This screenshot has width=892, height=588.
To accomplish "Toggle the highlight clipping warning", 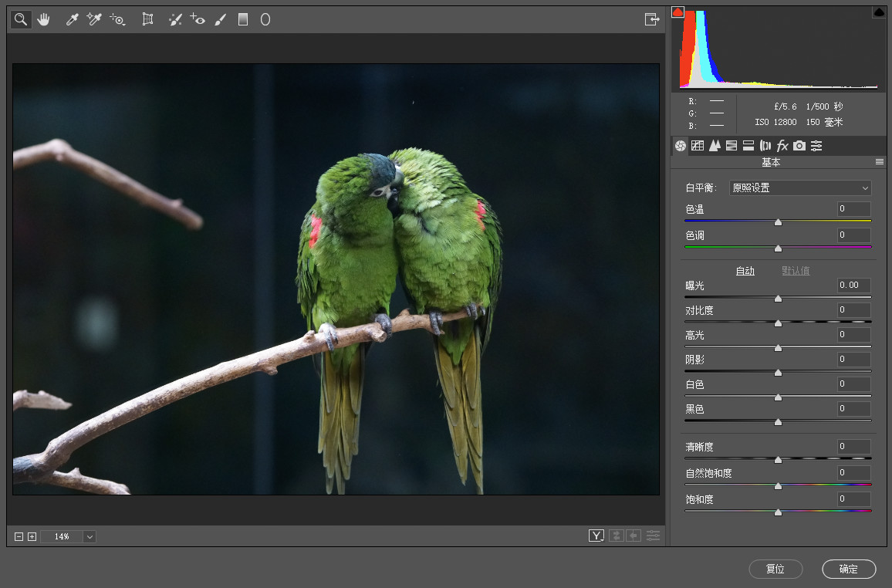I will click(x=879, y=12).
